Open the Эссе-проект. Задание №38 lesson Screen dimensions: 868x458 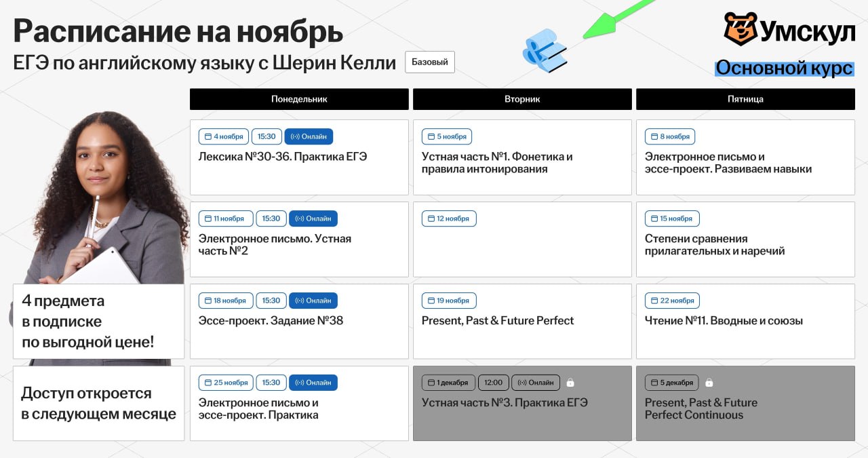(271, 320)
